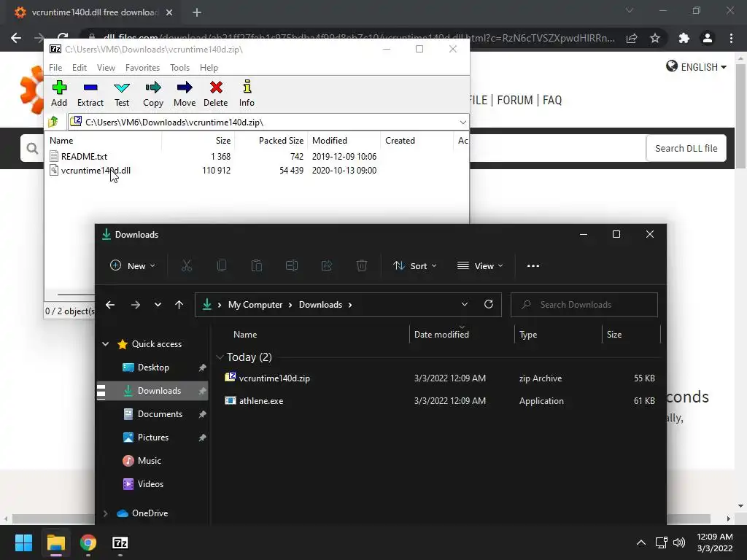
Task: Refresh the Downloads folder view
Action: click(x=488, y=304)
